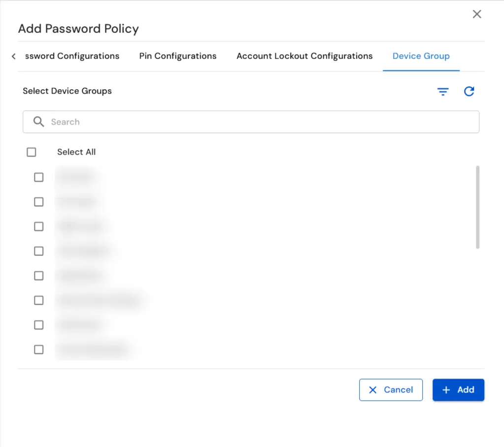The image size is (504, 447).
Task: Check the last visible device group checkbox
Action: 38,350
